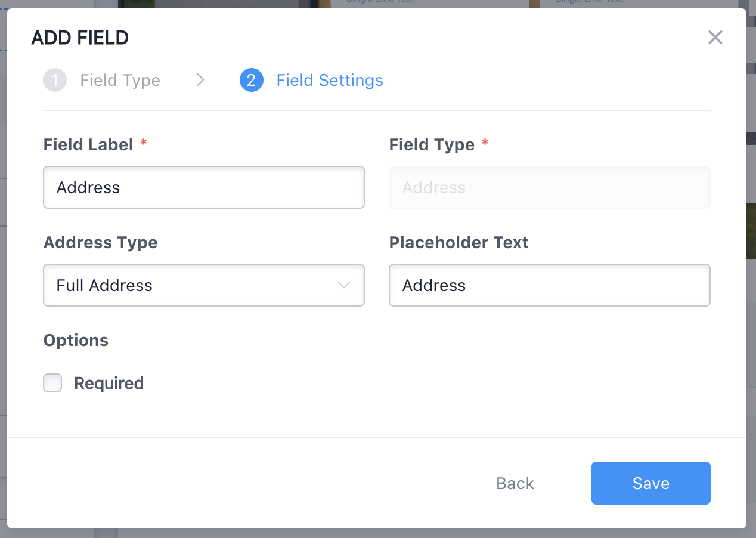Go to the Field Type step
The image size is (756, 538).
120,81
